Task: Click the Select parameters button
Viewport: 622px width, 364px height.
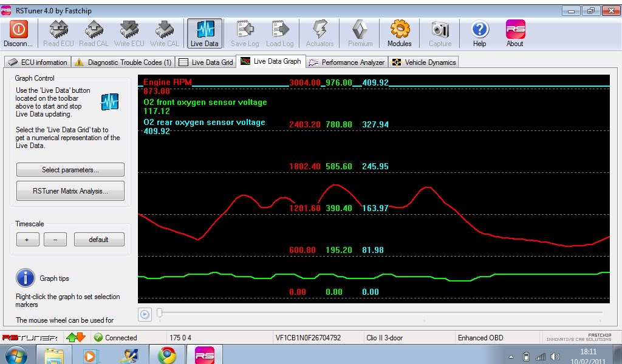Action: [70, 170]
